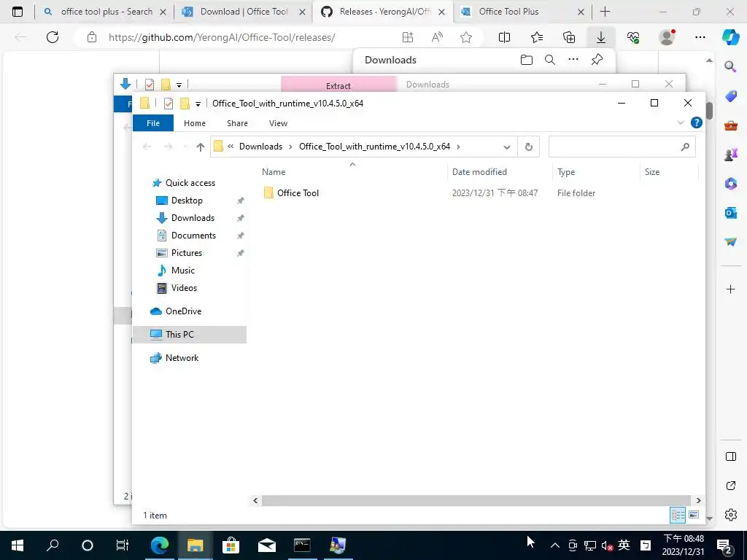This screenshot has height=560, width=747.
Task: Open new browser tab plus button
Action: tap(605, 12)
